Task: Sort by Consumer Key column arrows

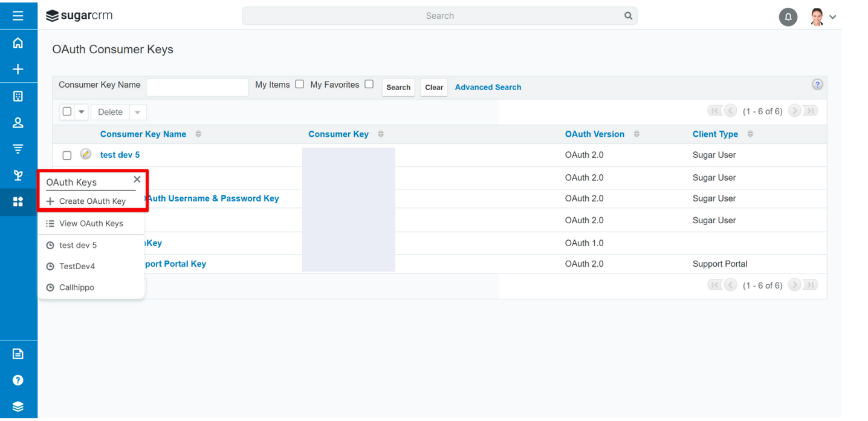Action: [381, 134]
